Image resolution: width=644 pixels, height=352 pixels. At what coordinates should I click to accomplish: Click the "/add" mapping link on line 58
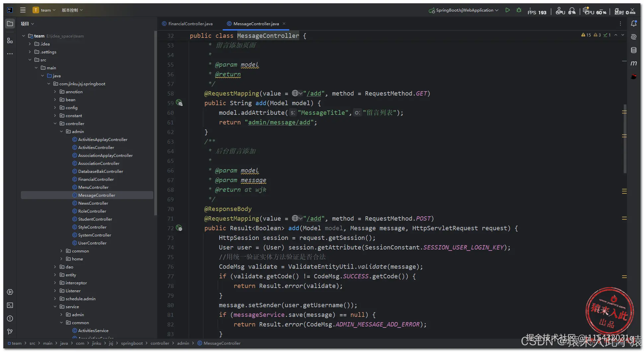(x=314, y=93)
